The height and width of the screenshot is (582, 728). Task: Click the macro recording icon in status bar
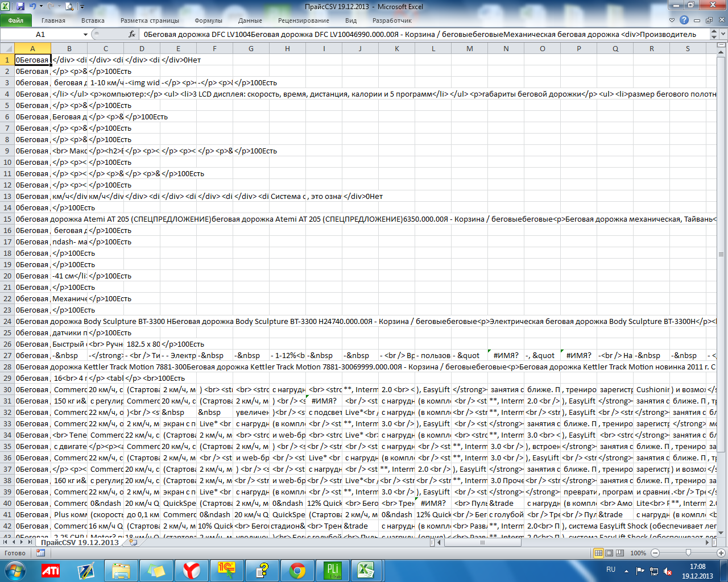[40, 552]
